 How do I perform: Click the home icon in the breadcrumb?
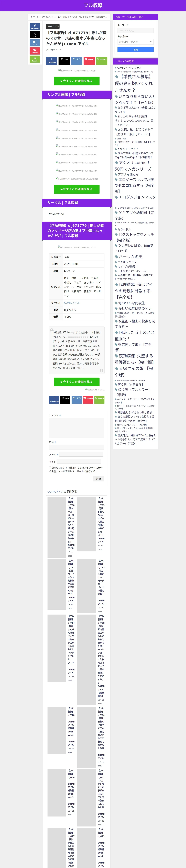[x=31, y=17]
